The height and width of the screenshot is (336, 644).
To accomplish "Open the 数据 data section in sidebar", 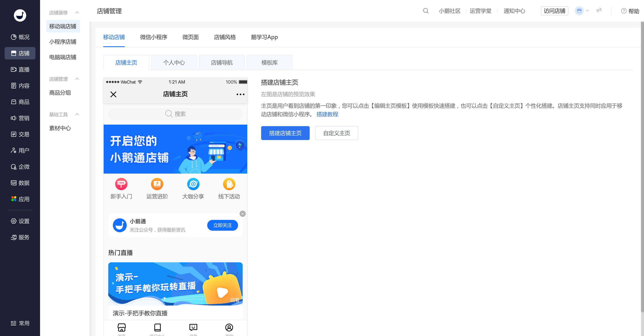I will 20,183.
